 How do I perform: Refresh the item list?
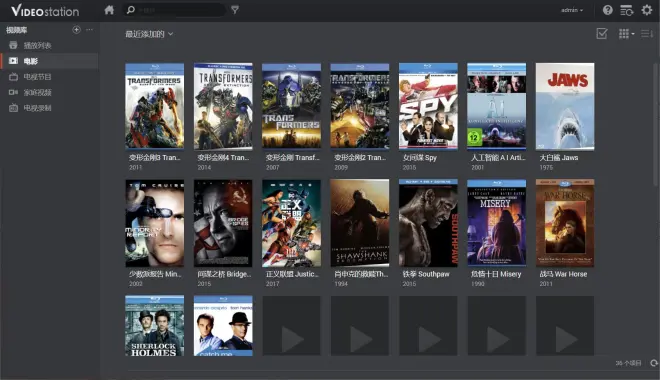pos(654,363)
